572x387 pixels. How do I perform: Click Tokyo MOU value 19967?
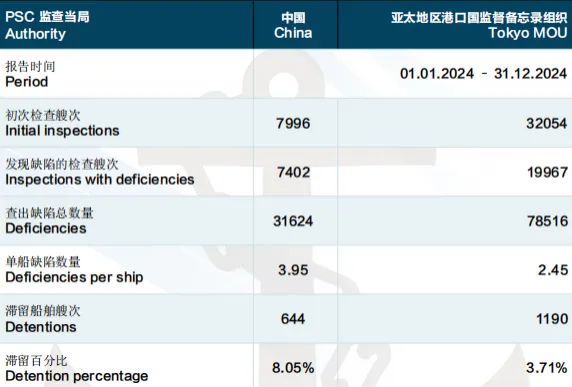point(547,172)
